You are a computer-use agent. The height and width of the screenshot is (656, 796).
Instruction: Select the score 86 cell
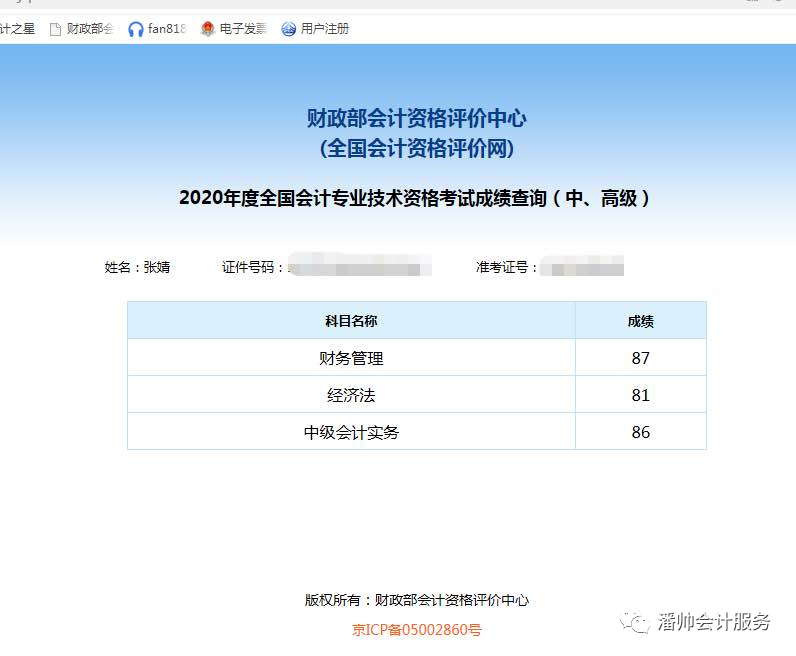point(641,432)
